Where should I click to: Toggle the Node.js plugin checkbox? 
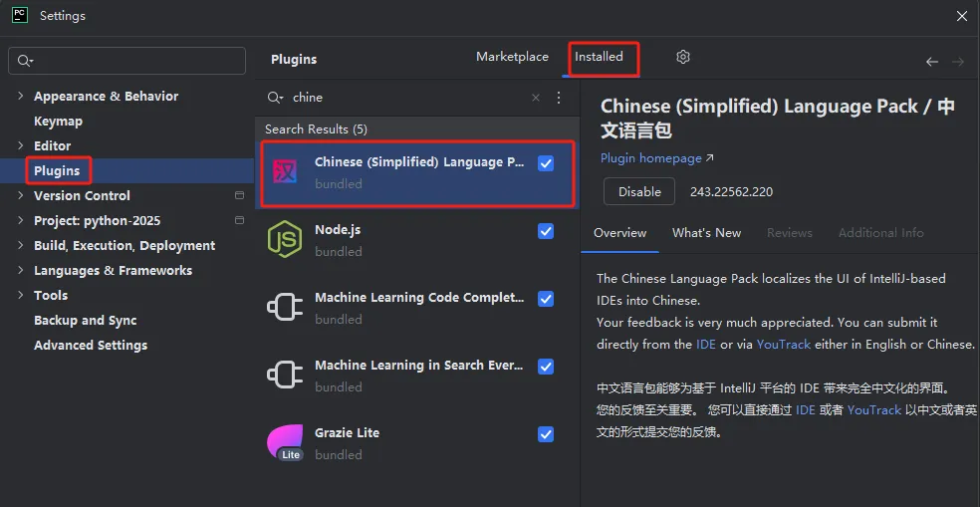click(x=546, y=231)
